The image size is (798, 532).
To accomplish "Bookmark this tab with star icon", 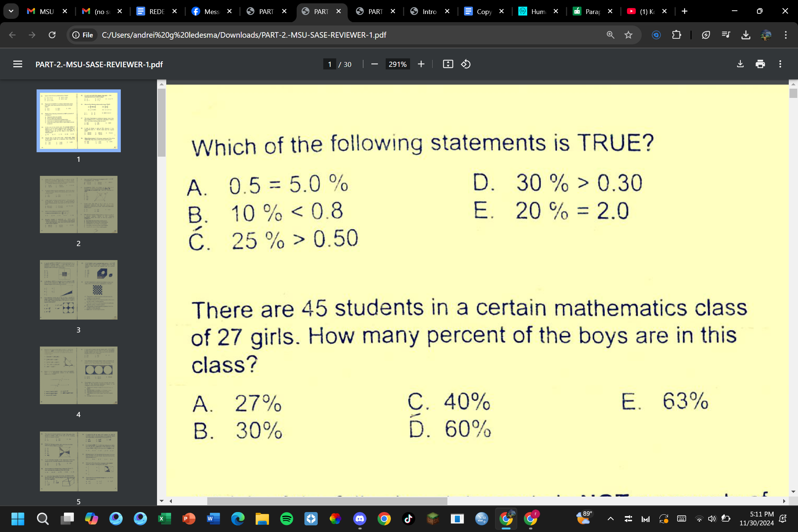I will point(628,35).
